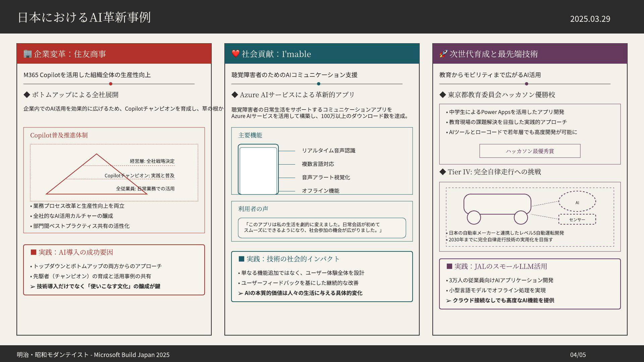Select footer text 明治・昭和モダンテイスト - Microsoft Build Japan 2025
644x362 pixels.
(93, 355)
